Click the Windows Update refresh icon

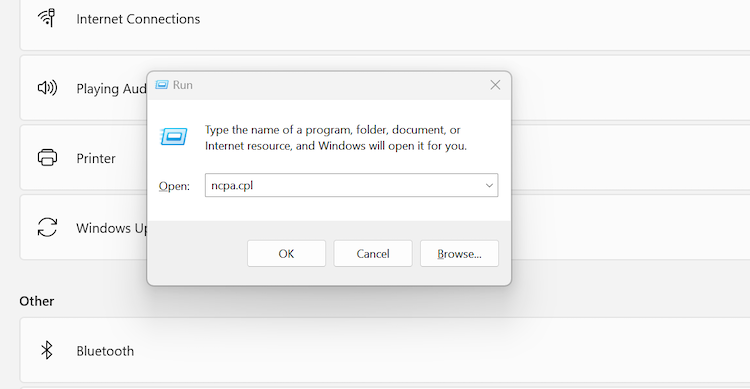[47, 227]
